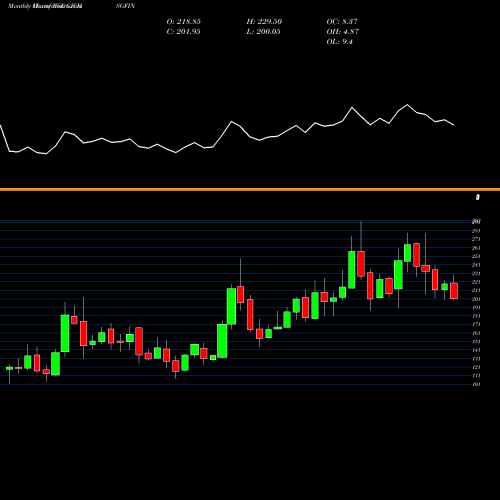This screenshot has height=500, width=500.
Task: Click the 161 price axis label
Action: tap(476, 333)
